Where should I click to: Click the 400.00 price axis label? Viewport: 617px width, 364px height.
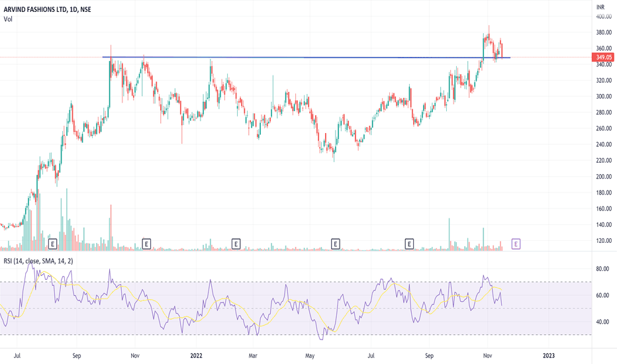point(604,17)
